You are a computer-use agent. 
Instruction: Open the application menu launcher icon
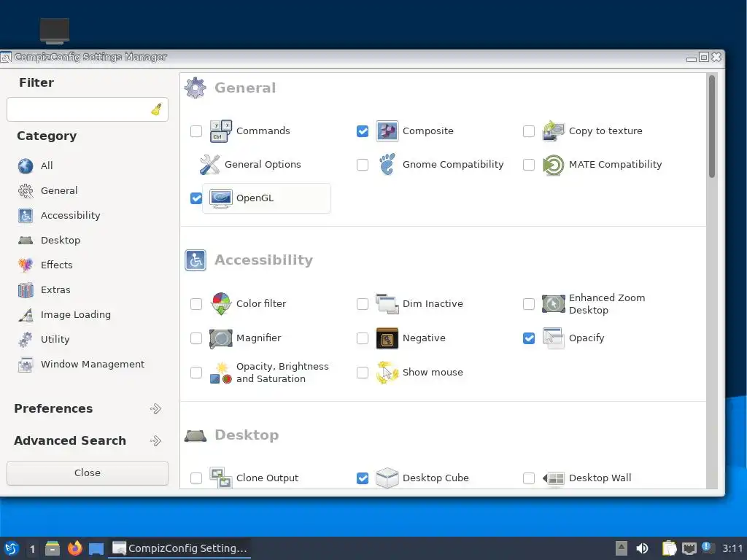(12, 548)
